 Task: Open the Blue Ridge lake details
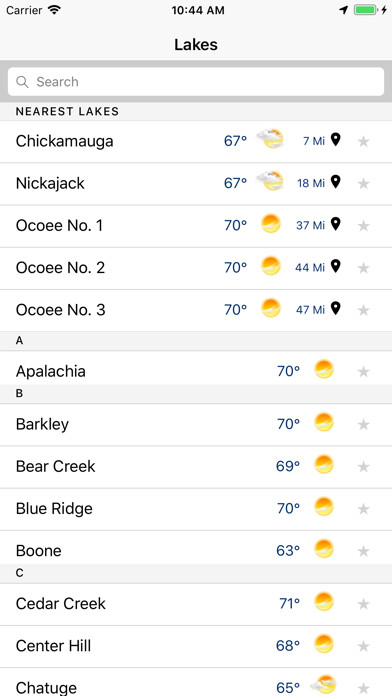point(196,509)
